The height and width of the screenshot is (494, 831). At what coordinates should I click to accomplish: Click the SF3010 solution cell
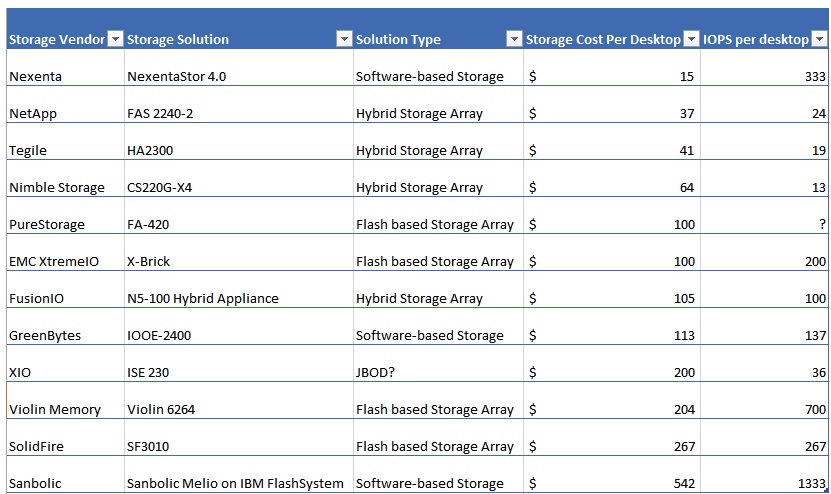coord(239,438)
